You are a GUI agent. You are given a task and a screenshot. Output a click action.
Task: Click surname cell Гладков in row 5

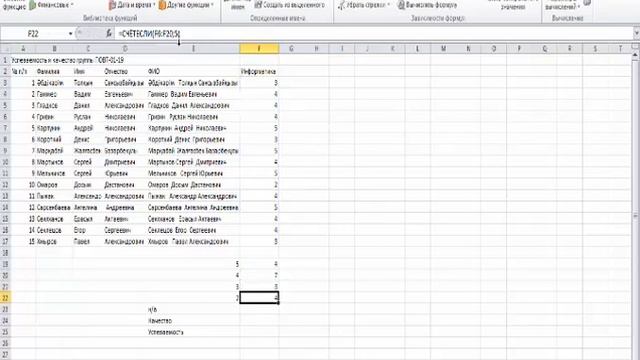coord(54,105)
